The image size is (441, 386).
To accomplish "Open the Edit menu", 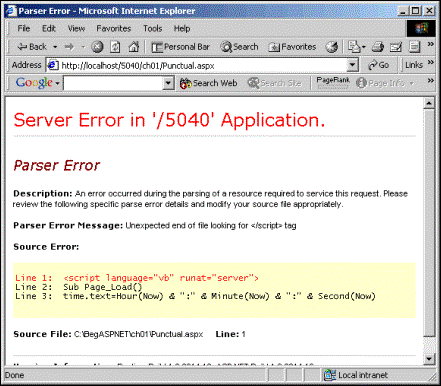I will click(x=49, y=29).
